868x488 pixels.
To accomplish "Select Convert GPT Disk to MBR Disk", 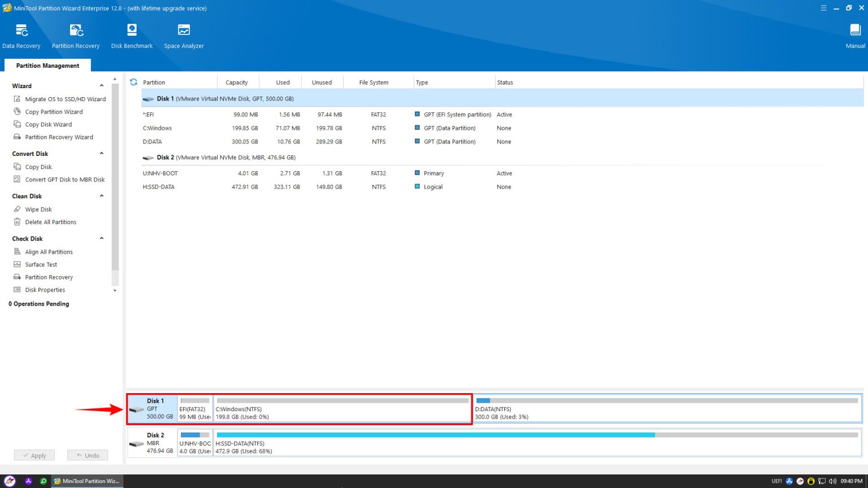I will tap(66, 179).
